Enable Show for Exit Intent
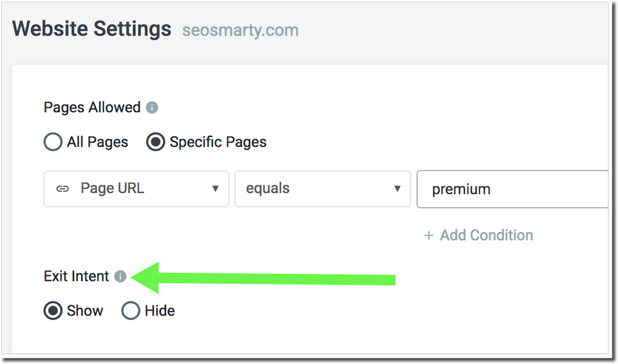 [x=53, y=310]
